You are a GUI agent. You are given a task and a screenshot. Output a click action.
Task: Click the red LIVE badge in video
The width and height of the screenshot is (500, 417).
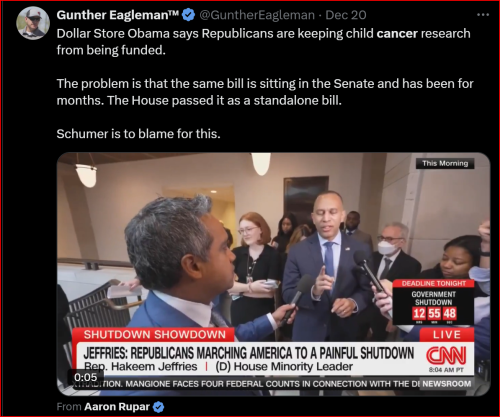(x=447, y=335)
